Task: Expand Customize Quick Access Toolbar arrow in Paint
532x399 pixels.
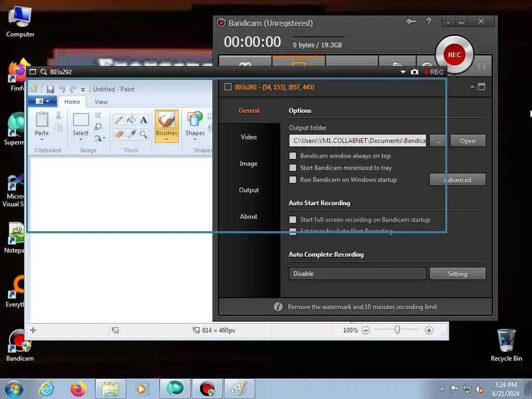Action: click(83, 89)
